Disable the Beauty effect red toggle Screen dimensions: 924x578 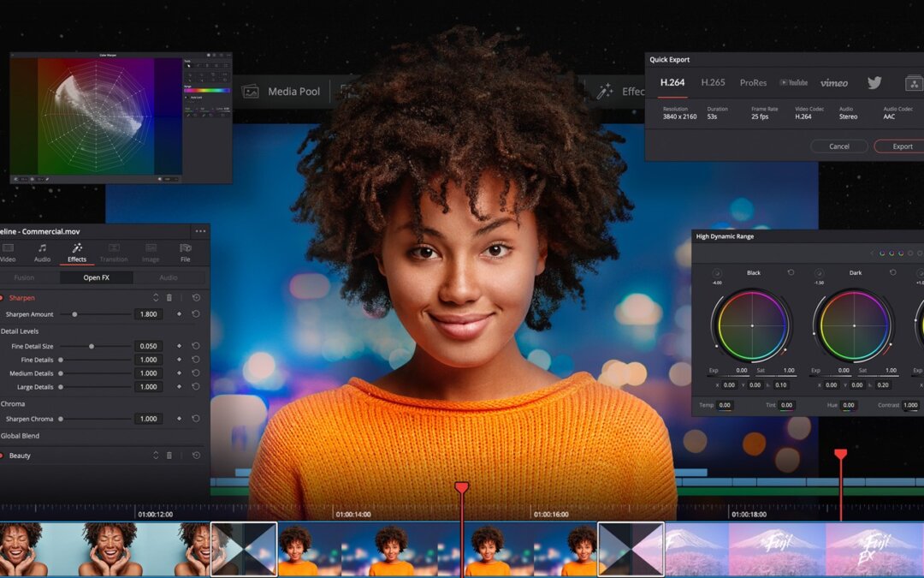pyautogui.click(x=2, y=456)
